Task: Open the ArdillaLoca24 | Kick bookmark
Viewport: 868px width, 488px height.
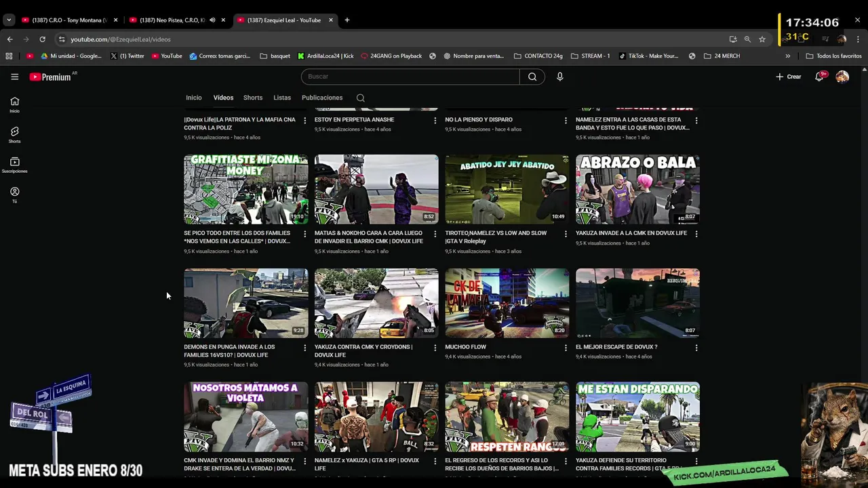Action: (x=325, y=56)
